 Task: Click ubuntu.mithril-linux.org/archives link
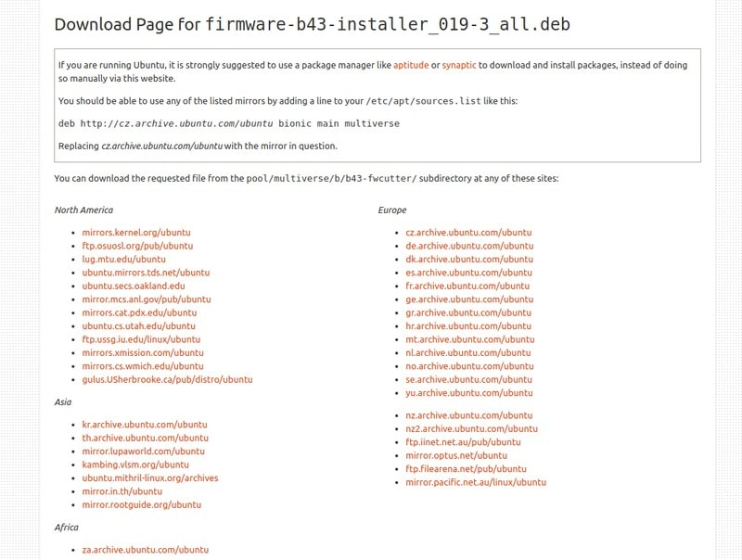pos(150,477)
